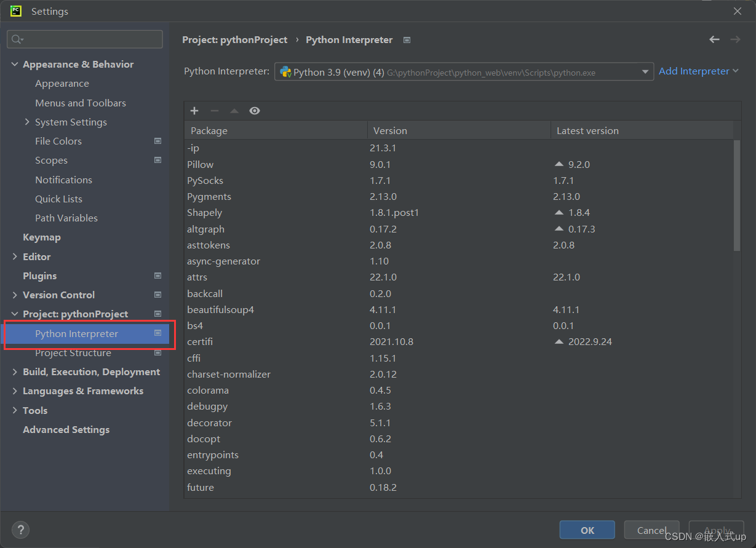Click the uninstall package minus icon
The height and width of the screenshot is (548, 756).
[x=215, y=111]
